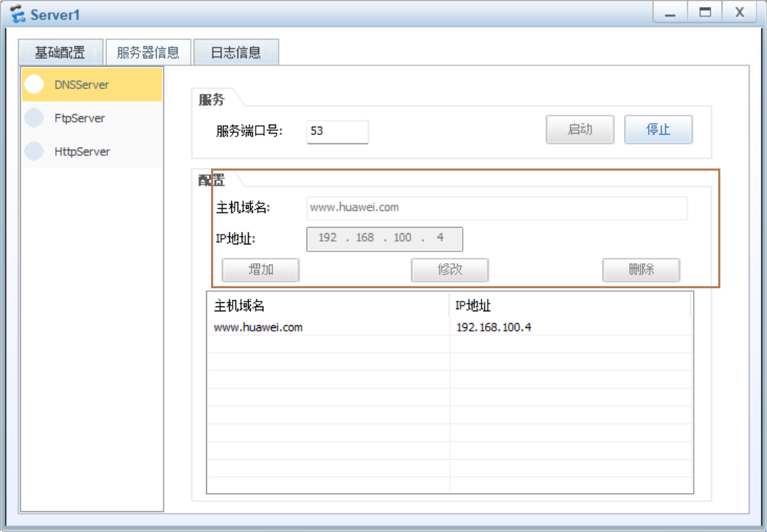
Task: Select the www.huawei.com table row entry
Action: [x=258, y=327]
